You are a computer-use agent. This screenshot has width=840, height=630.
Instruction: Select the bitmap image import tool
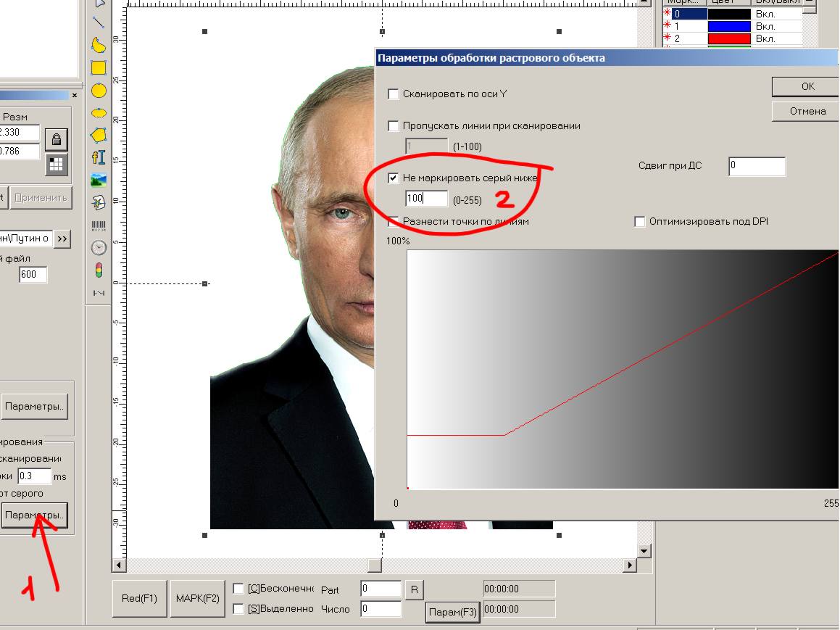coord(99,179)
